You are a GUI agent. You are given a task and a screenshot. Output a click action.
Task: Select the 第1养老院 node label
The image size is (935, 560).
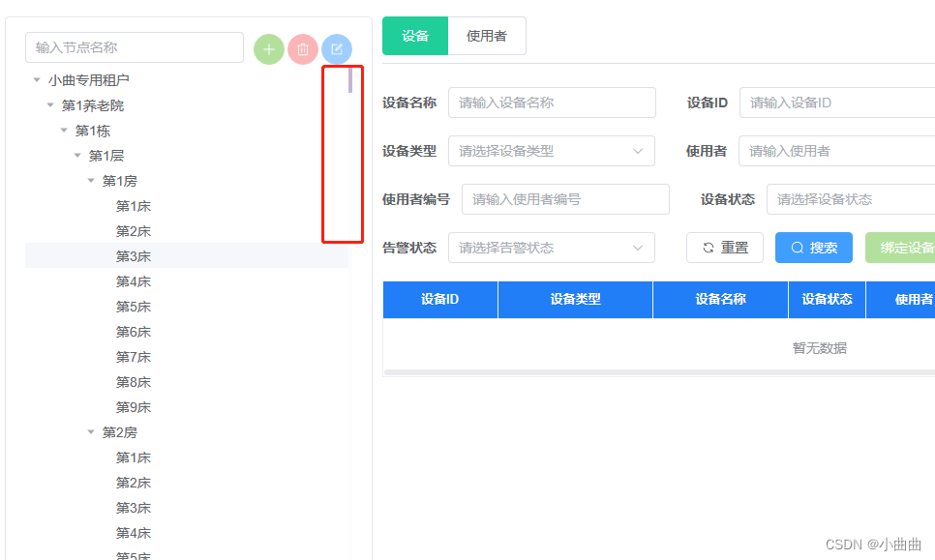tap(93, 105)
